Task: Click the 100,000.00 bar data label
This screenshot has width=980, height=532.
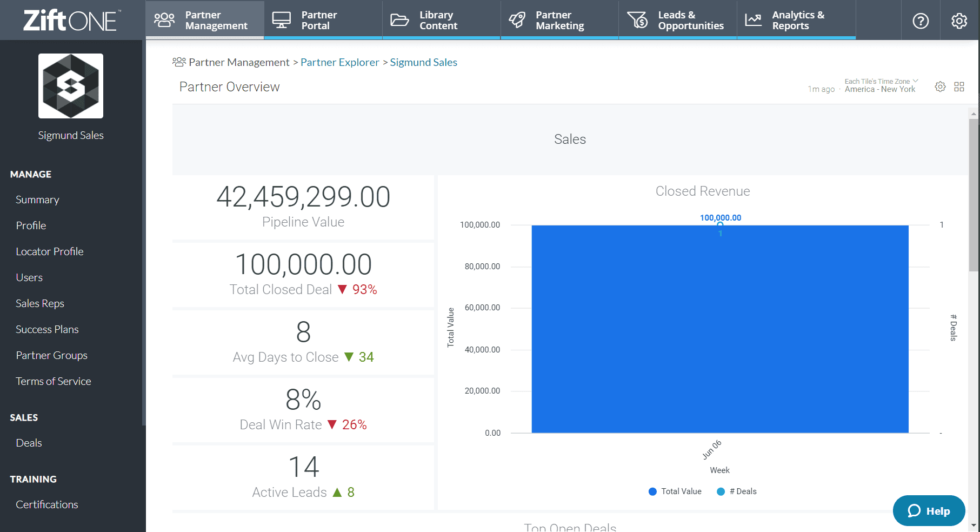Action: [x=721, y=217]
